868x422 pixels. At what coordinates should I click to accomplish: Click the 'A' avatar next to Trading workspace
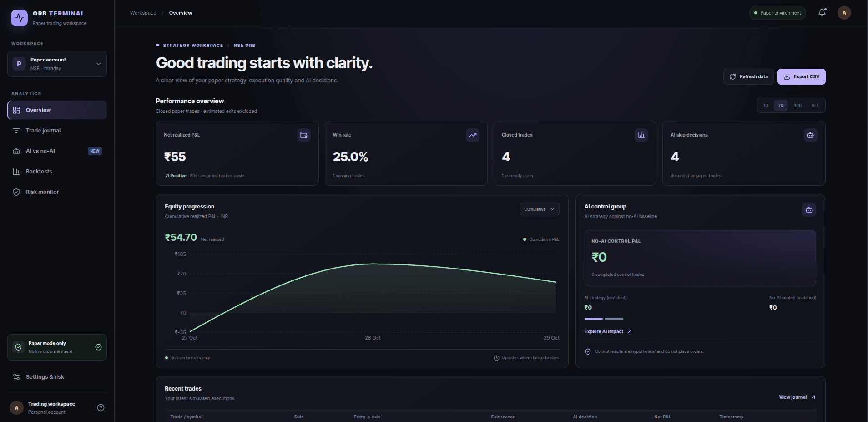coord(17,407)
